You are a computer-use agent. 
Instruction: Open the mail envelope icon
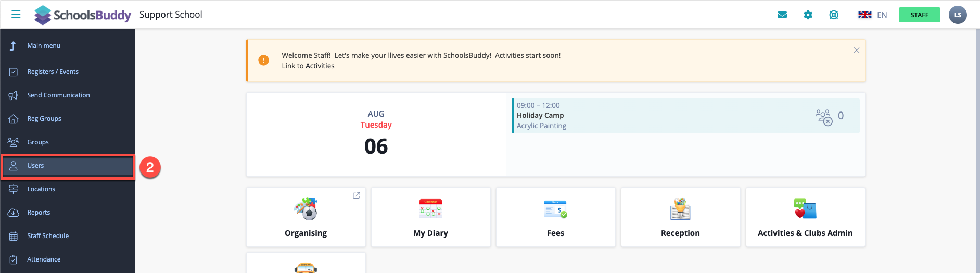point(782,15)
